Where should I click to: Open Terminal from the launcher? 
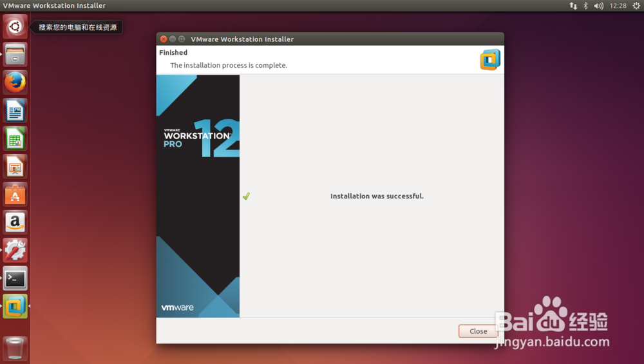pos(15,278)
